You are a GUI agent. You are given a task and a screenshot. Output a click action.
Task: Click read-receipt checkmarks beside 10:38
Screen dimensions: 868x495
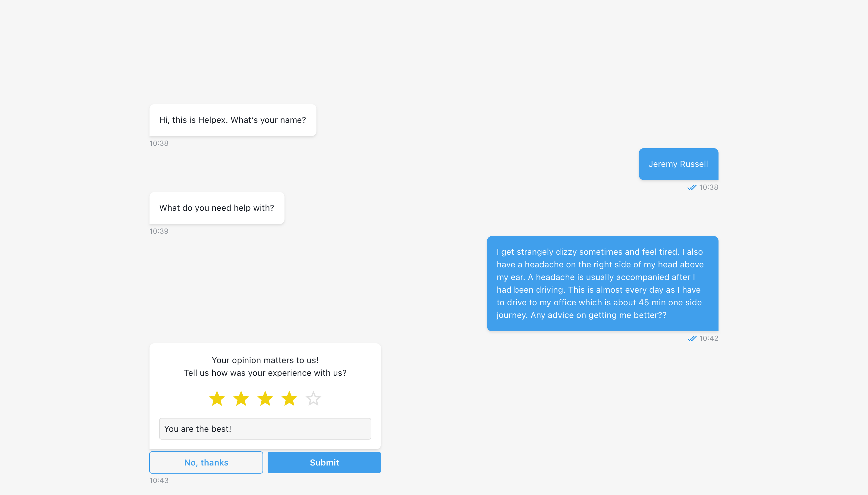(x=691, y=187)
